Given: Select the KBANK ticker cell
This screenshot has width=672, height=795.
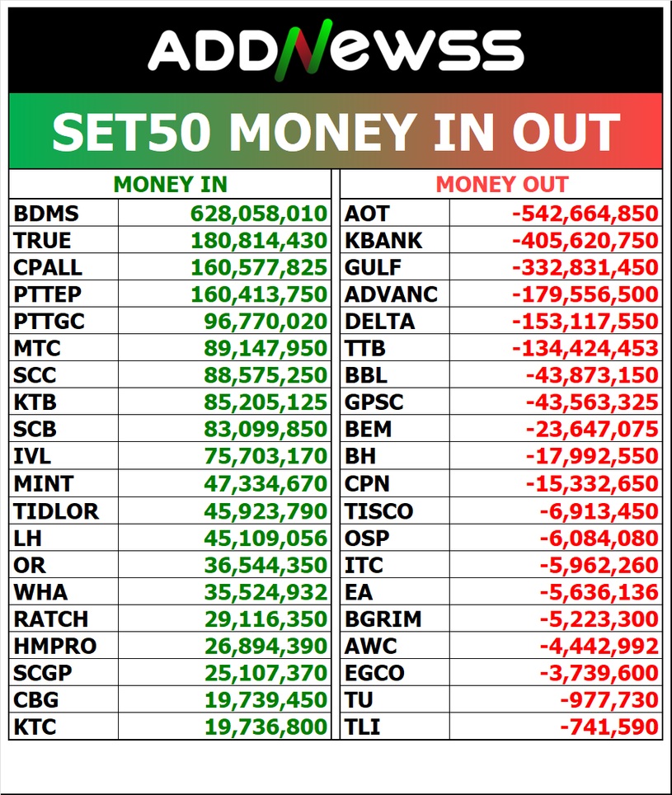Looking at the screenshot, I should coord(383,241).
